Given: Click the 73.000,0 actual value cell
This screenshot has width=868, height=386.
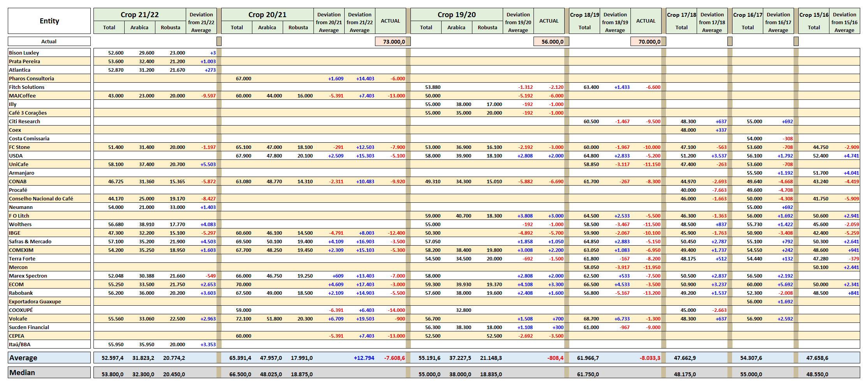Looking at the screenshot, I should click(393, 41).
